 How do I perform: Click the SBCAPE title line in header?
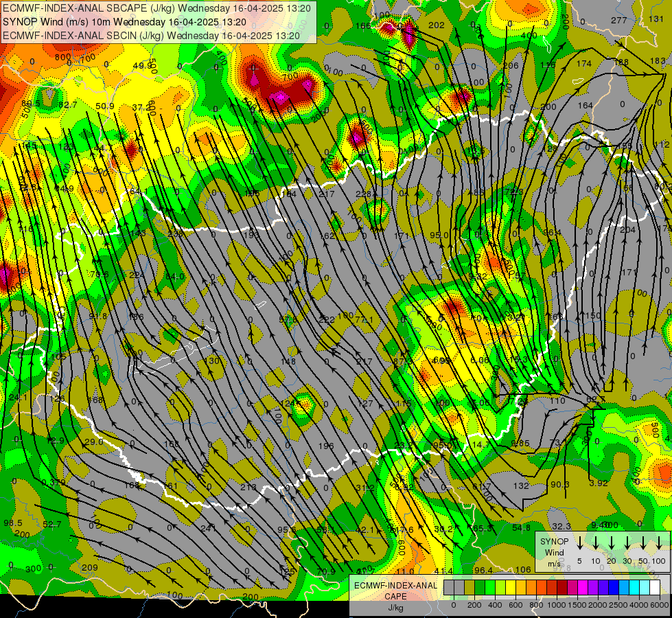tap(157, 8)
